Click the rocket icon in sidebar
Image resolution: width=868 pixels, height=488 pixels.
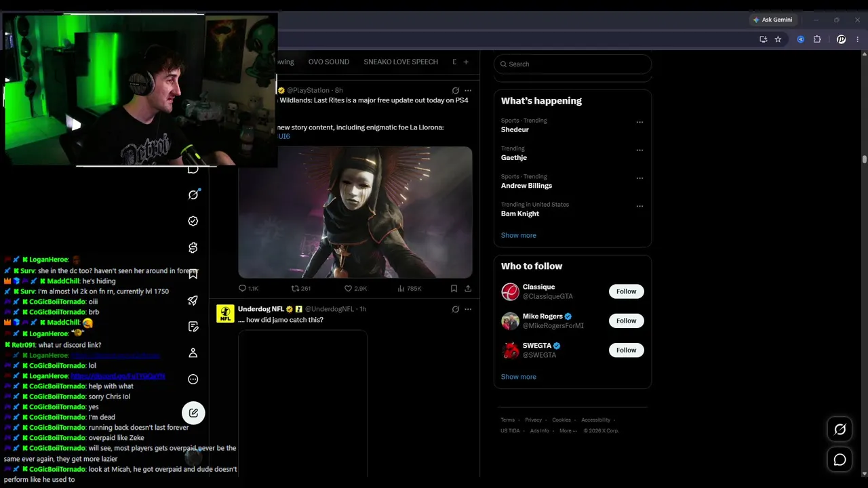coord(193,300)
